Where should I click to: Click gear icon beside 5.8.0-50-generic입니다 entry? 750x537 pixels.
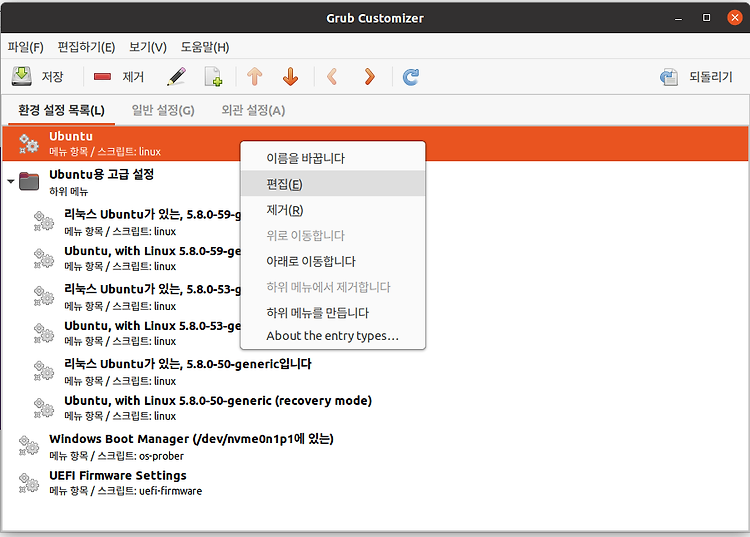point(44,371)
